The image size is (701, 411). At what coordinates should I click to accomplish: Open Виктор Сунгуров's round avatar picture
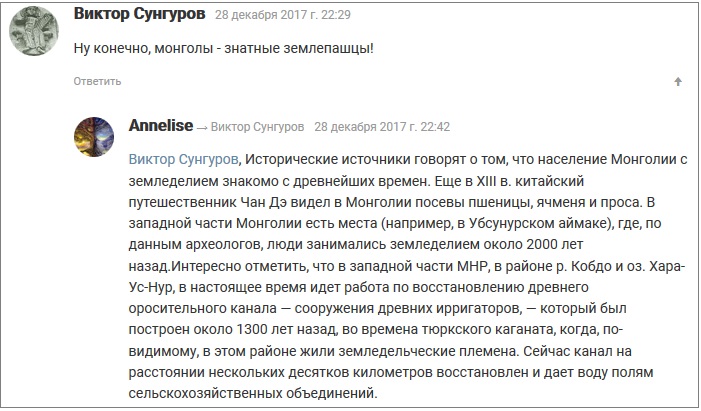tap(34, 31)
